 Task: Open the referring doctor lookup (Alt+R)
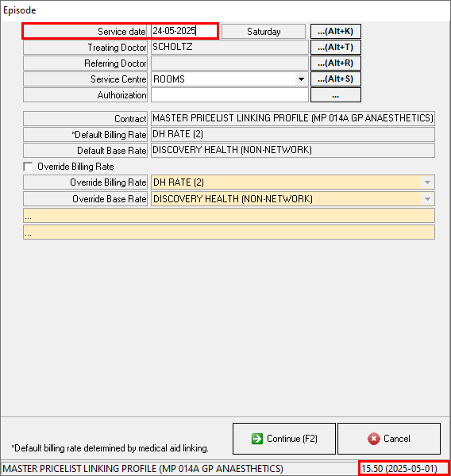pyautogui.click(x=336, y=63)
